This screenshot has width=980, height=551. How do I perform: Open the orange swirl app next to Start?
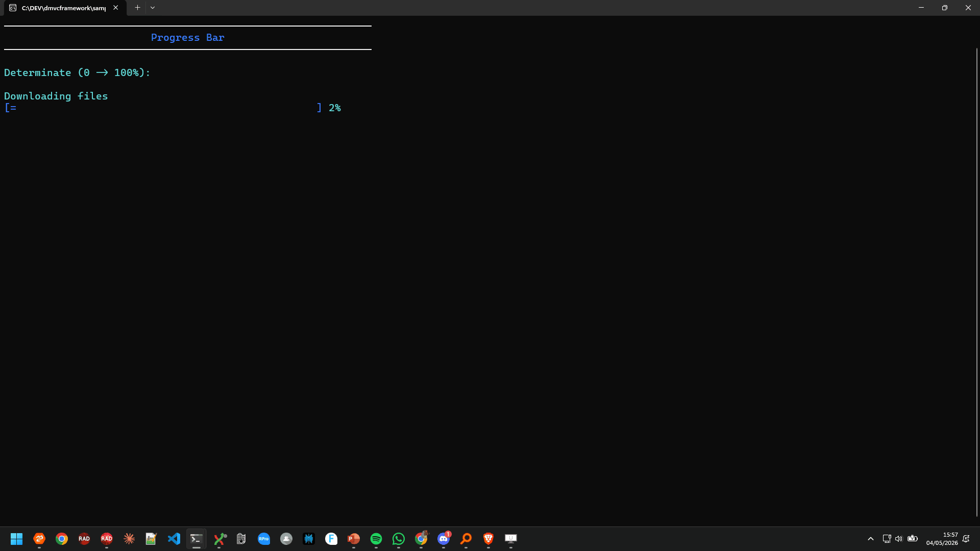[x=39, y=539]
